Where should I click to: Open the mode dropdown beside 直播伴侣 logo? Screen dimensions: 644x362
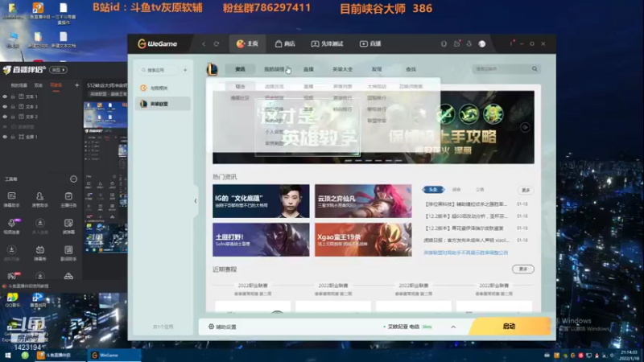58,70
